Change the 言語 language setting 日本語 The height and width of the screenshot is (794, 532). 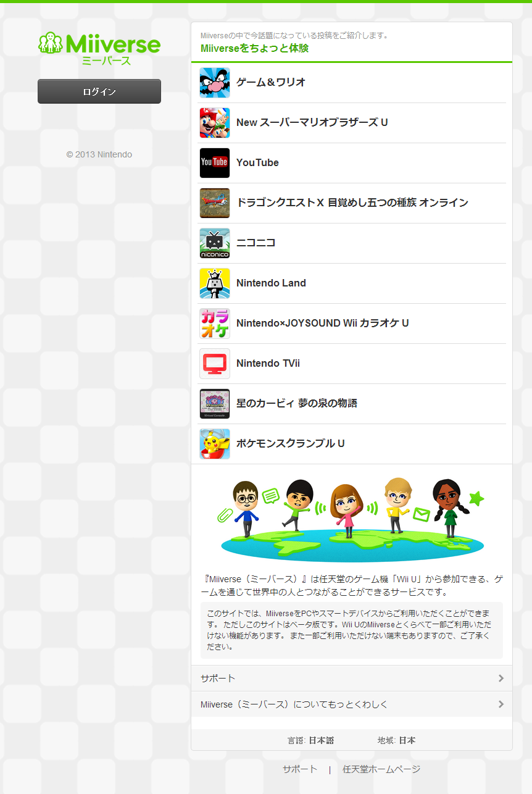[321, 740]
